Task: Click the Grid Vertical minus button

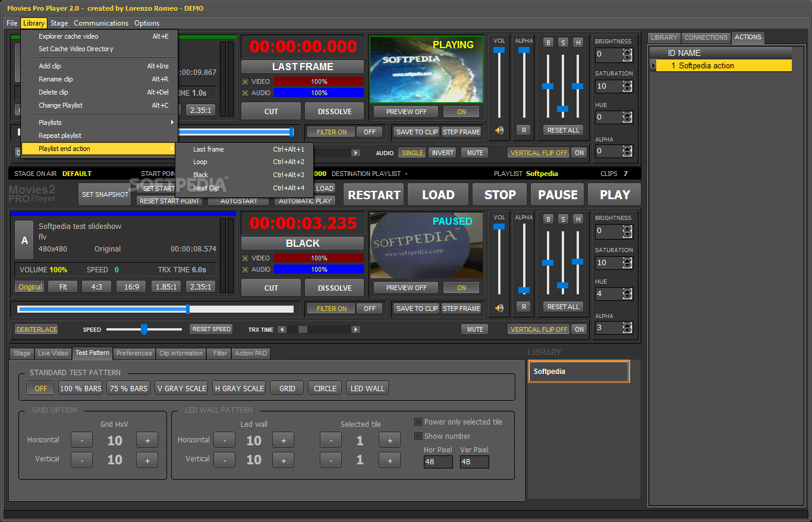Action: 82,460
